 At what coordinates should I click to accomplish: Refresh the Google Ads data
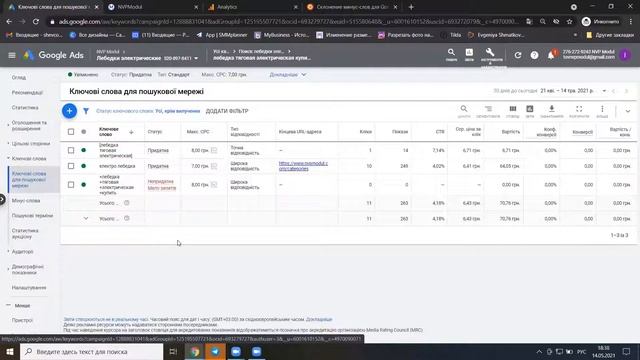click(518, 55)
